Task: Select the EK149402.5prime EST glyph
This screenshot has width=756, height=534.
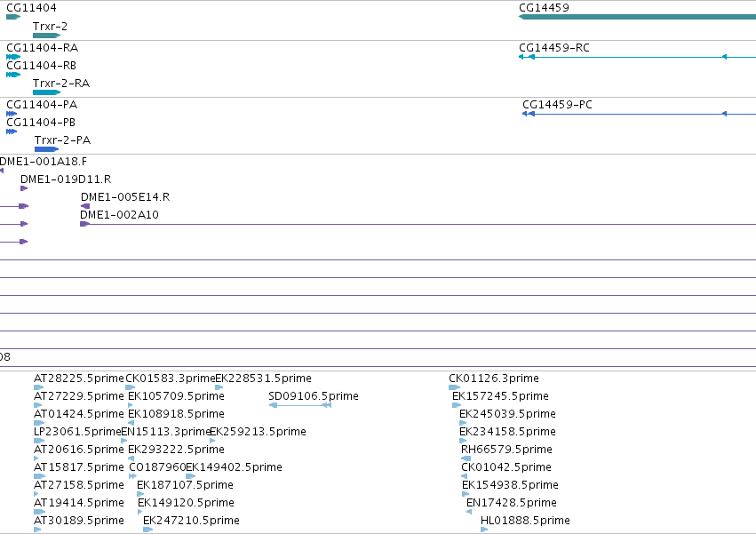Action: coord(190,476)
